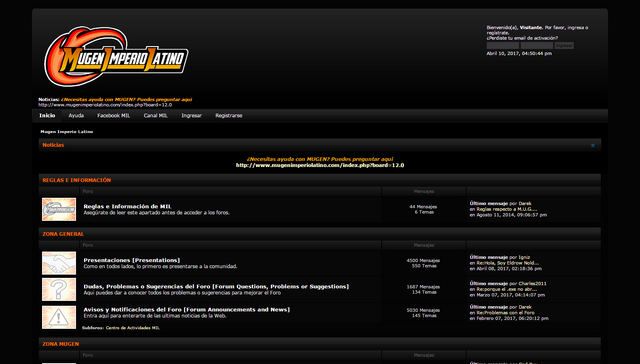
Task: Click 'Asegúrate de leer este apartado' description
Action: coord(156,213)
